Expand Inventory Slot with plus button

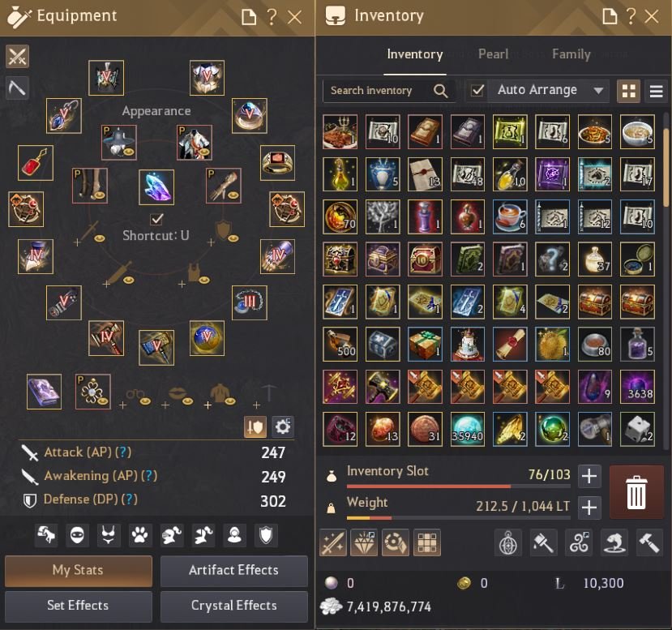[x=589, y=476]
